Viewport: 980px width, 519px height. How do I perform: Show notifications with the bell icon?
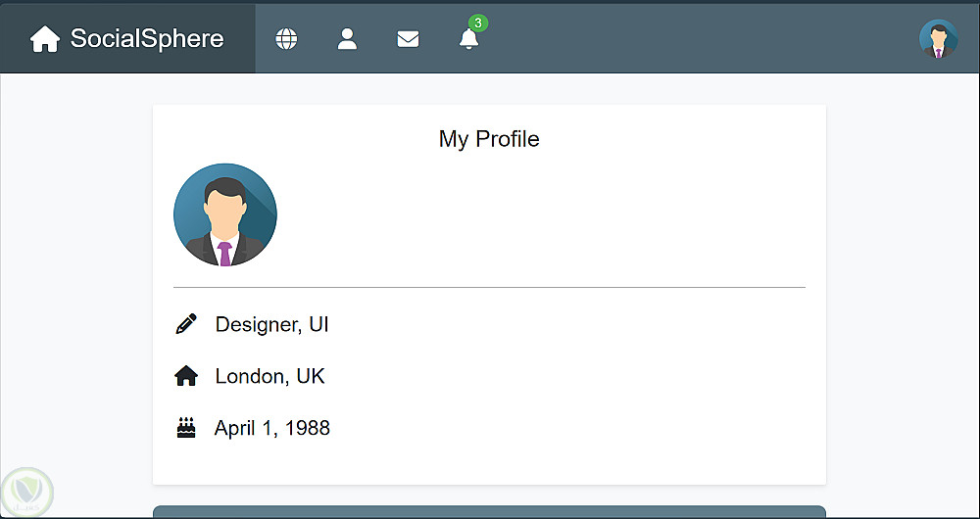pyautogui.click(x=468, y=40)
